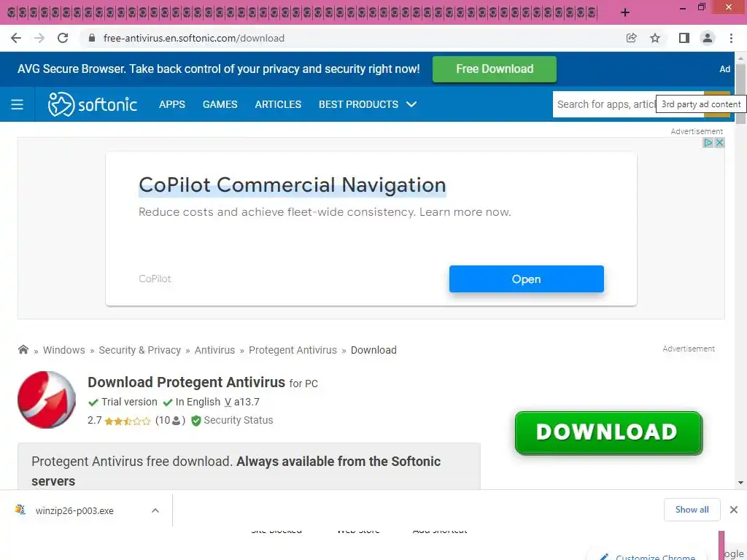Open the Protegent Antivirus breadcrumb link
Image resolution: width=747 pixels, height=560 pixels.
click(293, 350)
